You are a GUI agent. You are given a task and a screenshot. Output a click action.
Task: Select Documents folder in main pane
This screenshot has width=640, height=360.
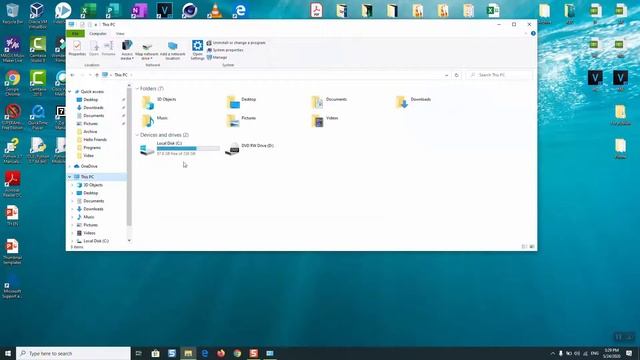click(329, 102)
